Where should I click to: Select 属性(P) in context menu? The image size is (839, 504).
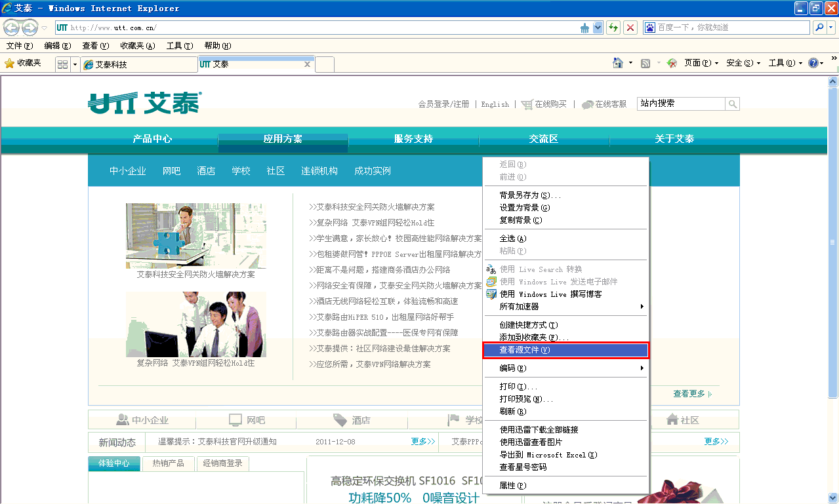[x=565, y=486]
